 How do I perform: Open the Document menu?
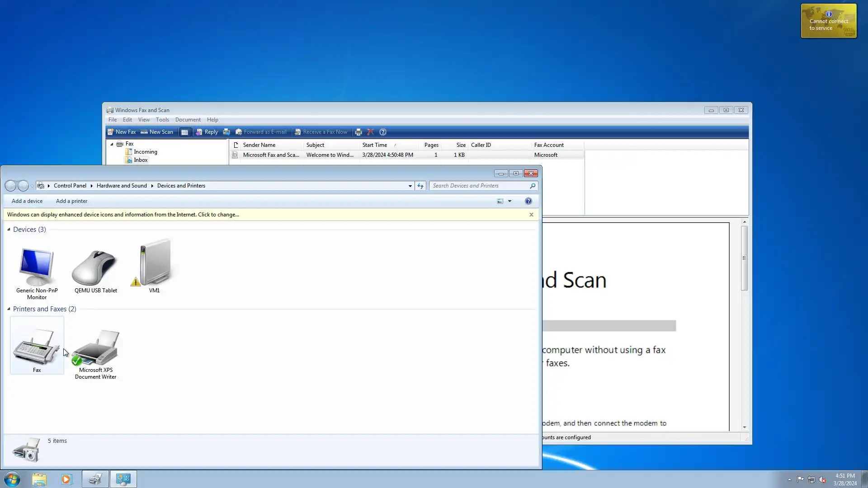click(188, 120)
